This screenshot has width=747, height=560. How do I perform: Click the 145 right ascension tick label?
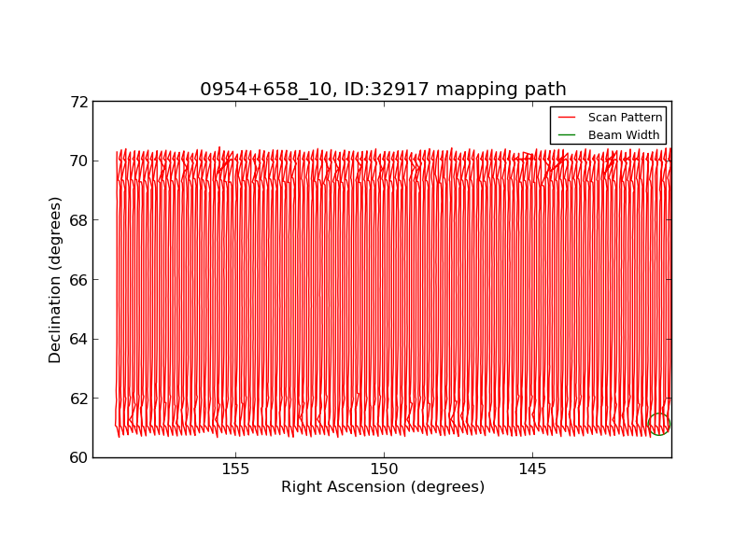coord(532,469)
